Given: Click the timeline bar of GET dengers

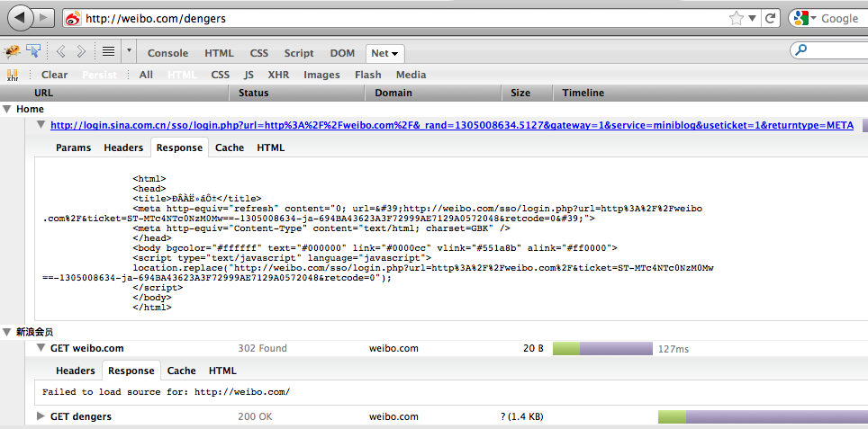Looking at the screenshot, I should point(763,416).
